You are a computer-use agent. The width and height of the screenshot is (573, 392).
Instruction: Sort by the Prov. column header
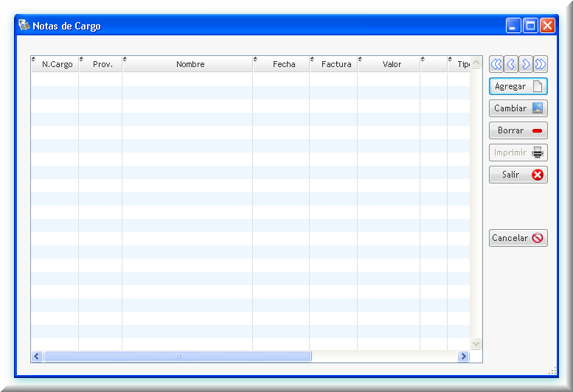click(100, 64)
